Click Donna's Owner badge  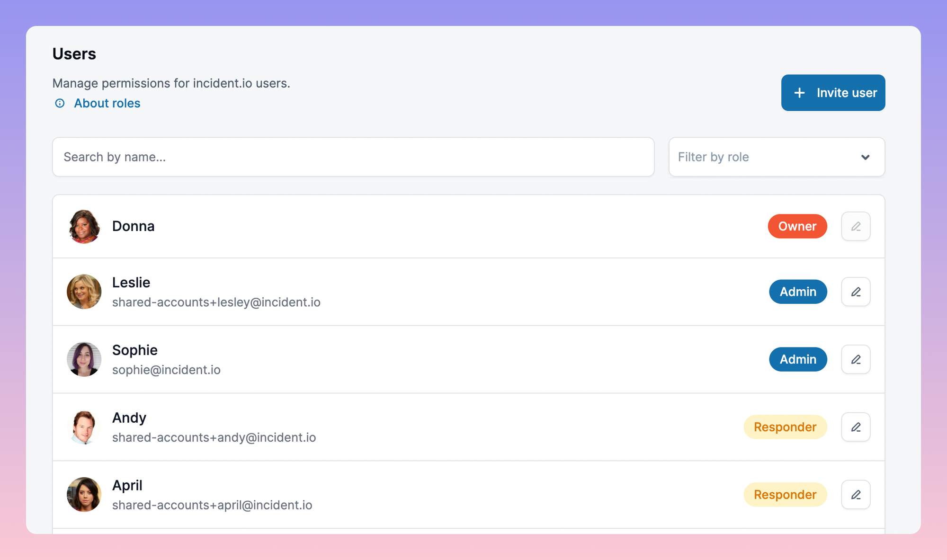tap(797, 226)
